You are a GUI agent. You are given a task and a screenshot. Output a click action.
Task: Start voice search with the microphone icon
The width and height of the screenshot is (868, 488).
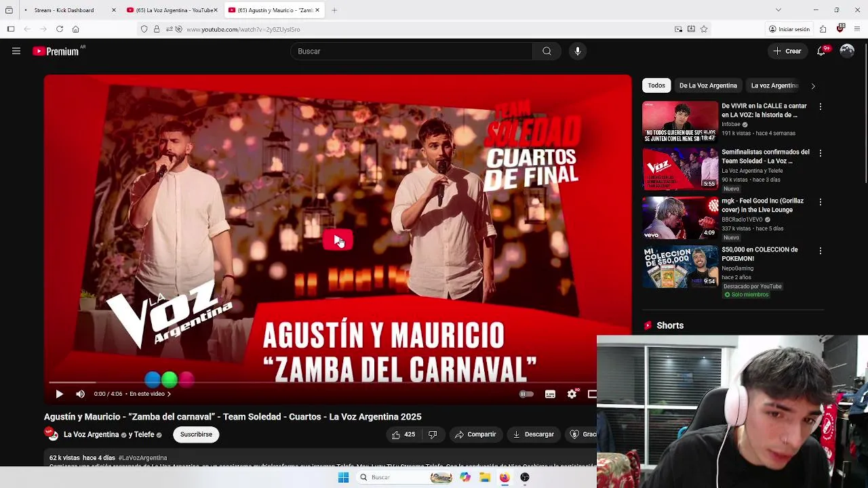577,51
